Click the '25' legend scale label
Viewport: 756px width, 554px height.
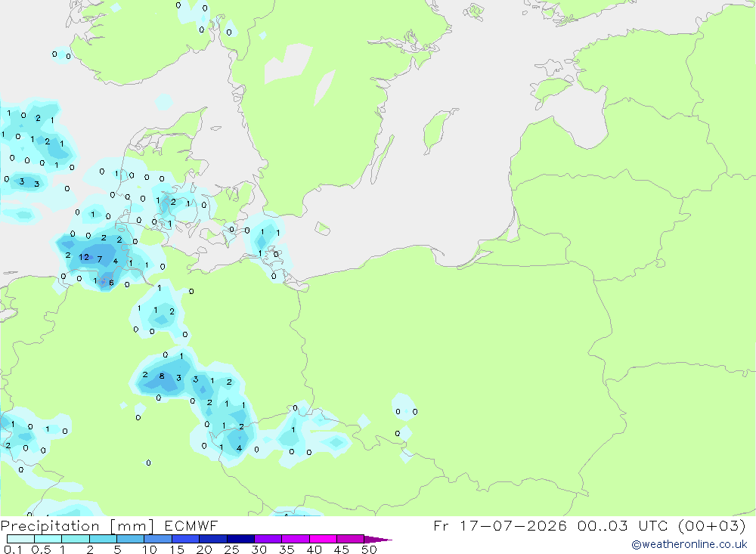pos(232,549)
